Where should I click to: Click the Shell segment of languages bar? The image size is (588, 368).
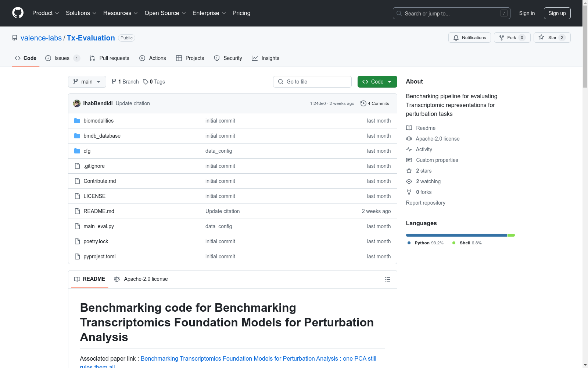pyautogui.click(x=511, y=235)
